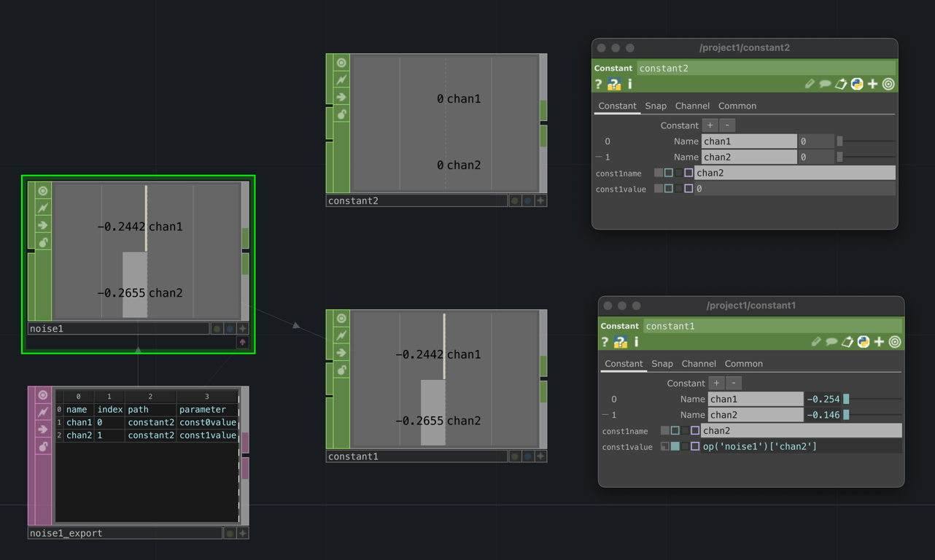Toggle lock flag on constant2 node
Viewport: 935px width, 560px height.
pos(341,114)
